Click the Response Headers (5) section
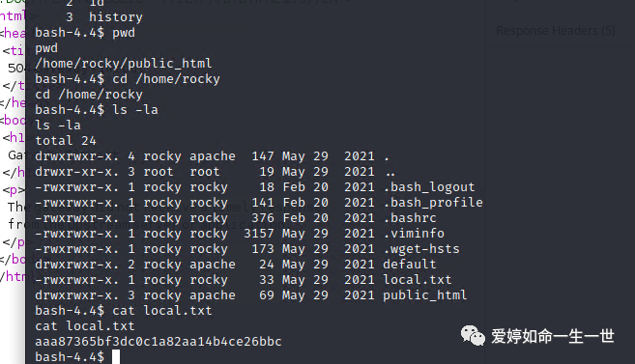 click(556, 31)
